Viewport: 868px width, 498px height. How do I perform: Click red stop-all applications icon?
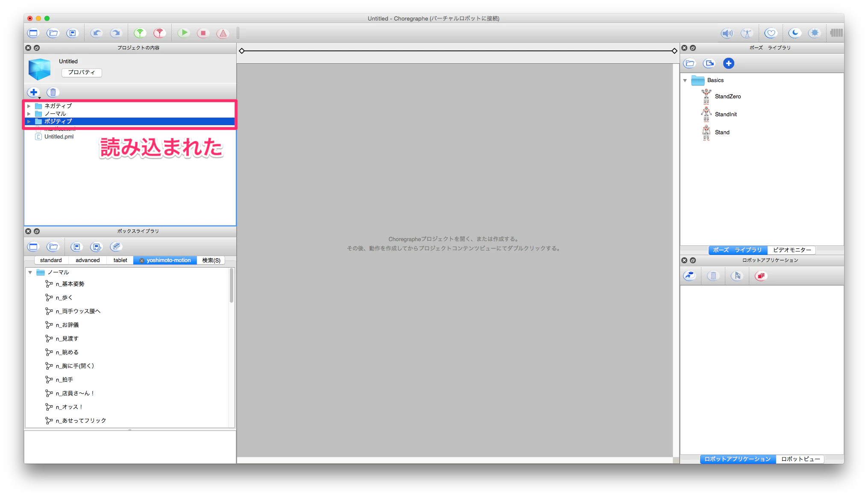tap(761, 276)
